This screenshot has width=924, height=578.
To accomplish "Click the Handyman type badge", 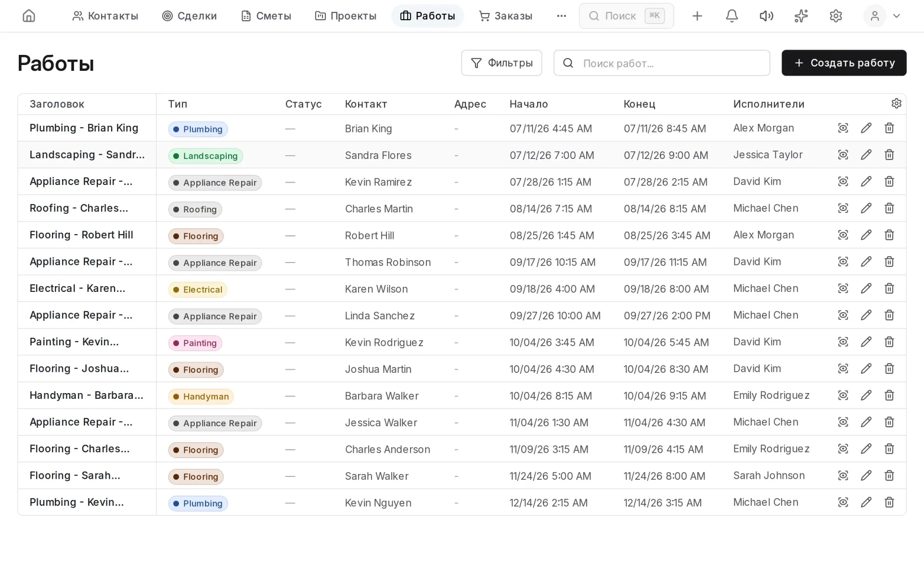I will (x=201, y=396).
